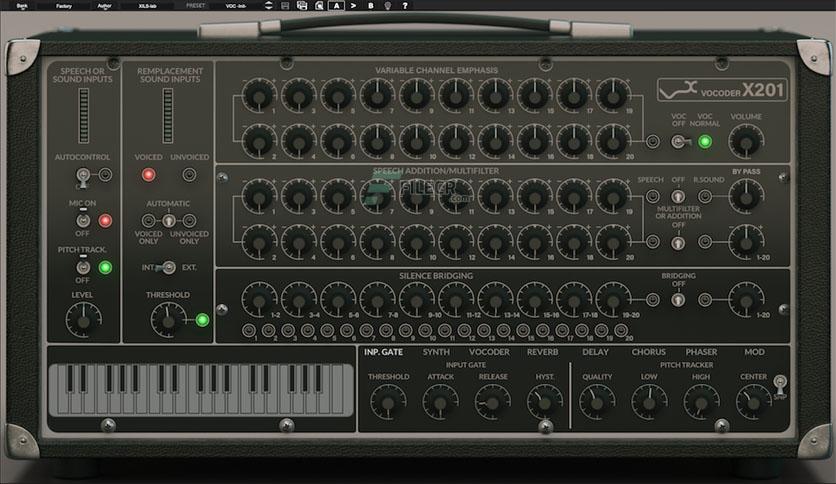Save the current preset with the floppy icon
This screenshot has height=484, width=836.
285,6
